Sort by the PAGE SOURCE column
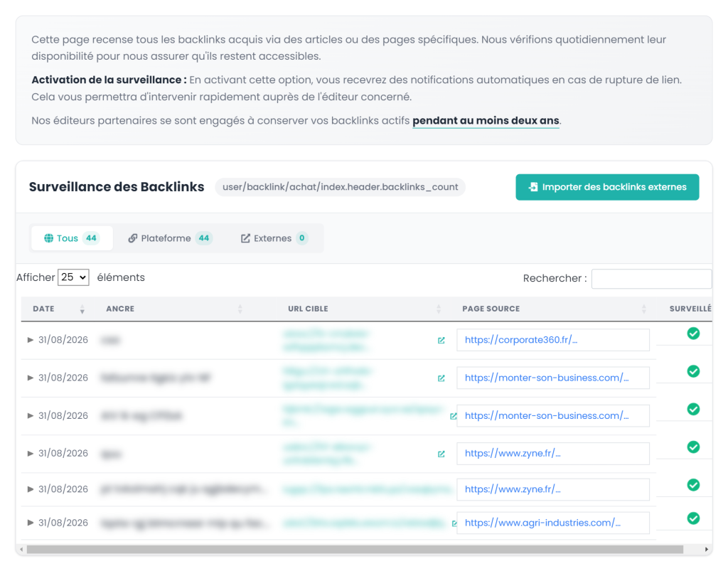 coord(553,309)
